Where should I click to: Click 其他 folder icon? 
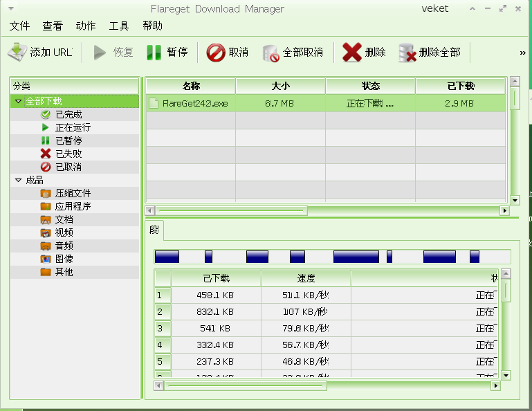click(x=46, y=272)
